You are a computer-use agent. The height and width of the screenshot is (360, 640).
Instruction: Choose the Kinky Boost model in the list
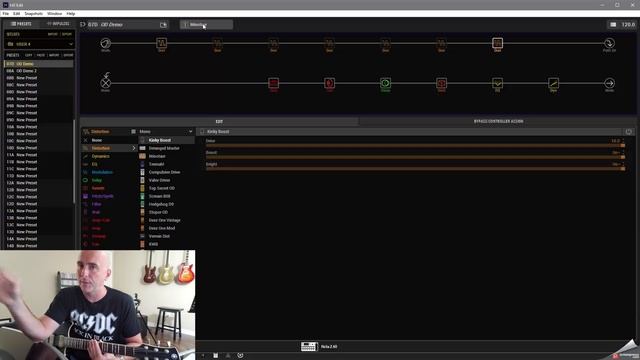167,140
